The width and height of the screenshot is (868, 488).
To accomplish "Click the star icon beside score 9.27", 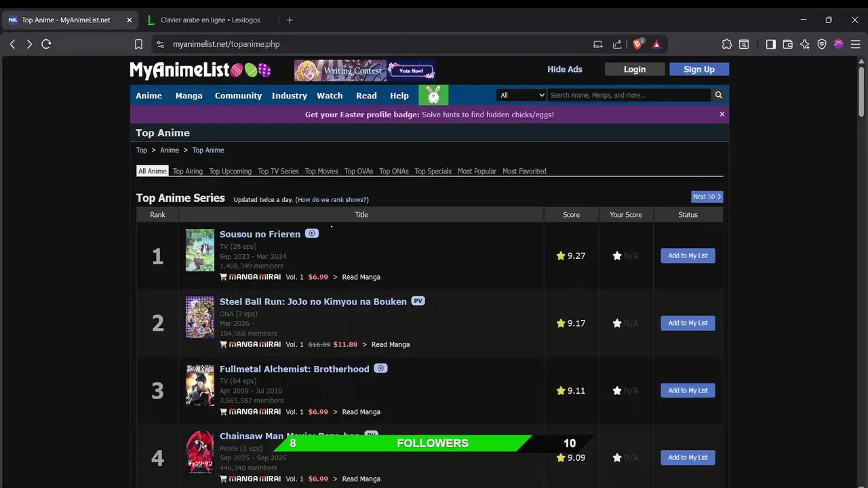I will (561, 256).
